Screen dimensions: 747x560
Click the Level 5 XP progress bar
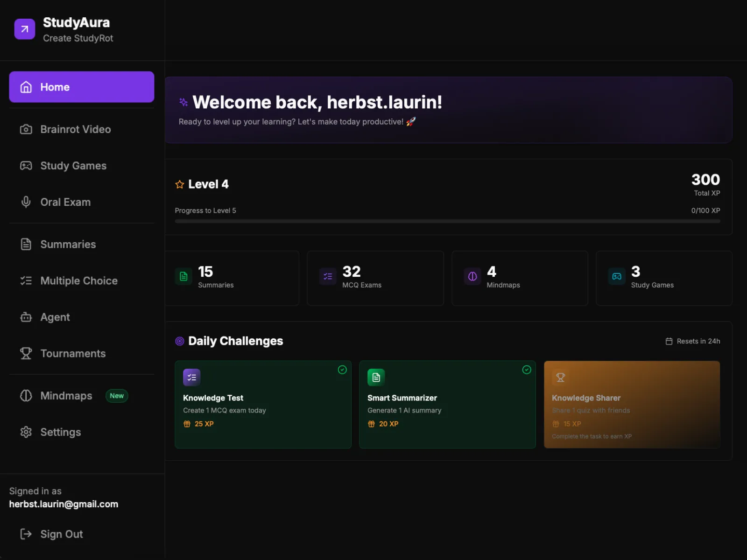click(x=447, y=221)
